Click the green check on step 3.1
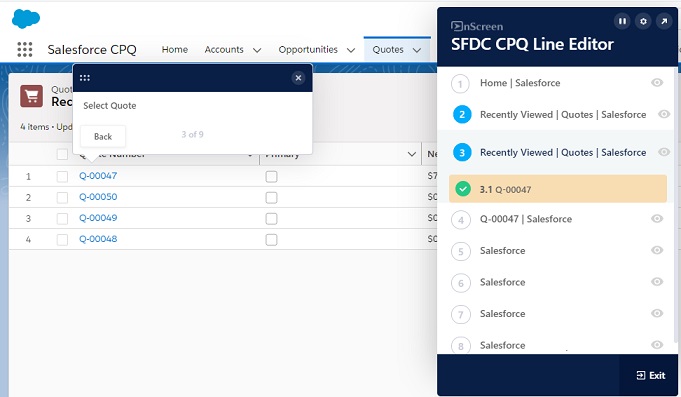Viewport: 681px width, 397px height. pyautogui.click(x=463, y=189)
